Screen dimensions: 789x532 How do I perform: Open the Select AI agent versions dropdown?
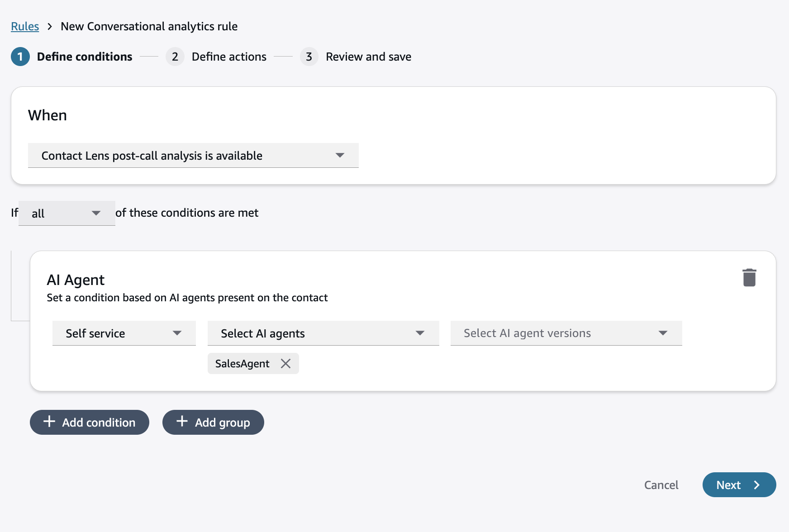tap(566, 333)
